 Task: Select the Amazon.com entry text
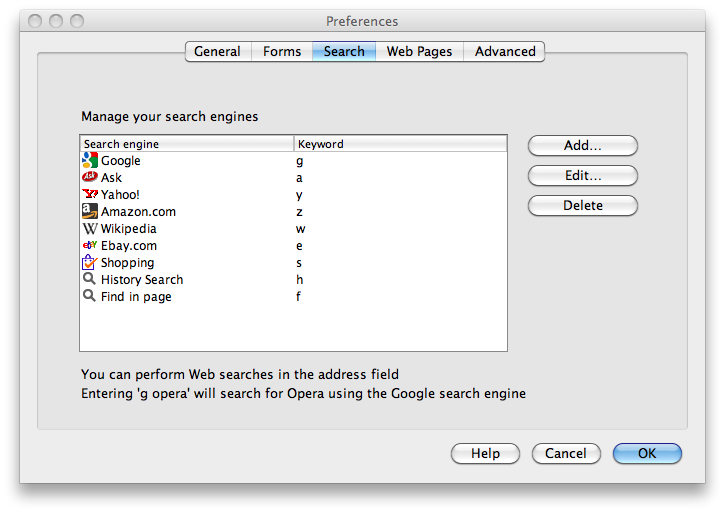[138, 211]
